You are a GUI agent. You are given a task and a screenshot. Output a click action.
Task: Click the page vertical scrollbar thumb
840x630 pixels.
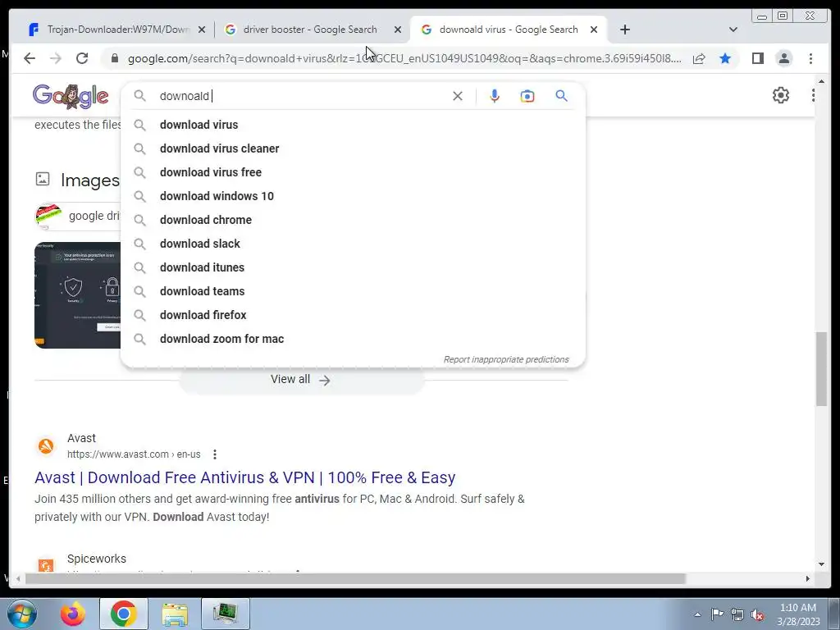point(821,368)
